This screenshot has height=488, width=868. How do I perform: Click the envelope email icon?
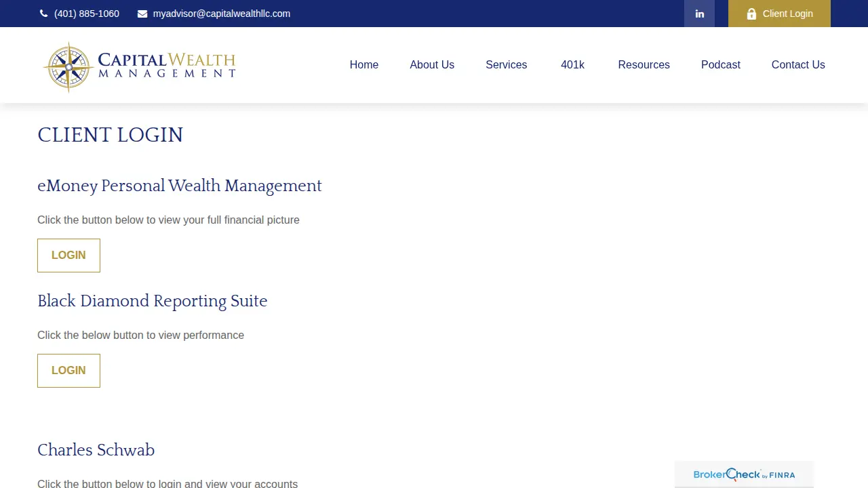tap(142, 14)
